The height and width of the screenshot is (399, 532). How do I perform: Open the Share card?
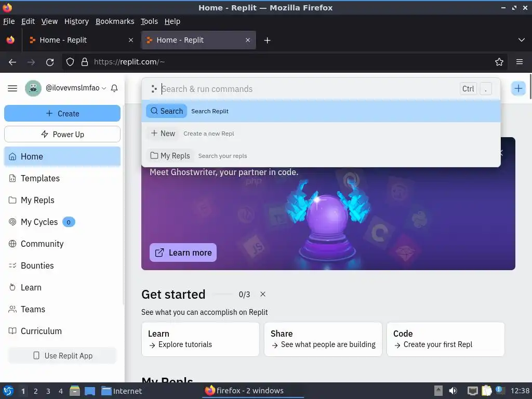323,339
